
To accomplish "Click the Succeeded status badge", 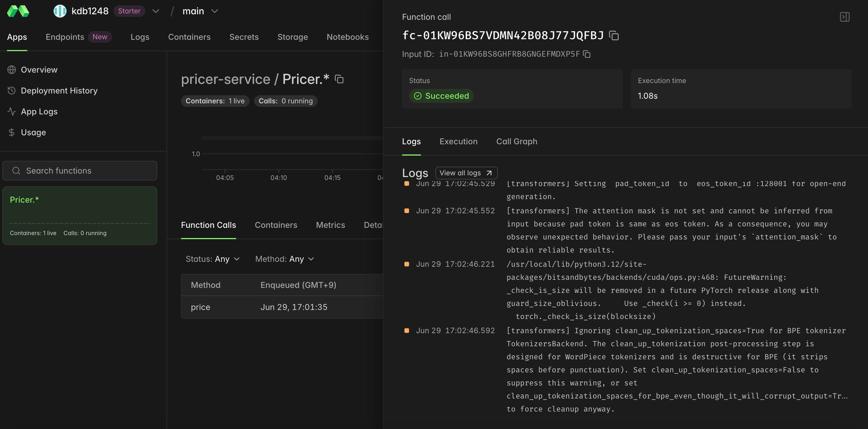I will click(441, 96).
